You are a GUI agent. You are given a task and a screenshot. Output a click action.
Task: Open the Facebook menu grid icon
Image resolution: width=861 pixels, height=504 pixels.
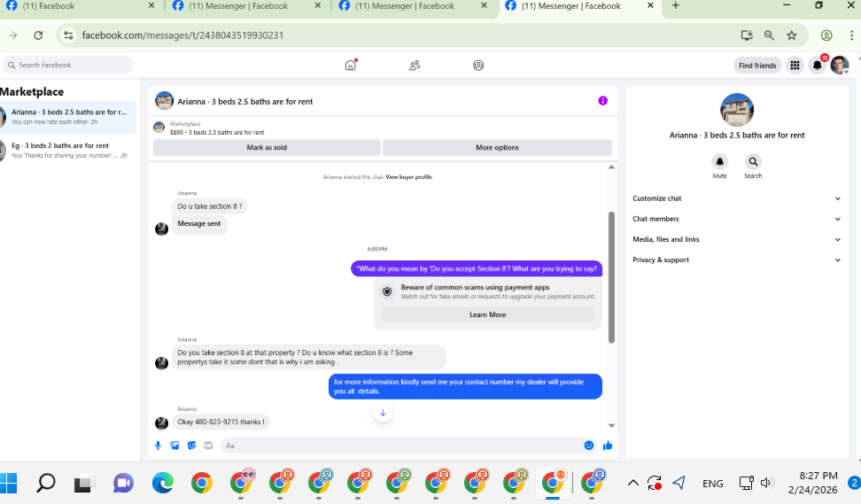click(x=795, y=66)
